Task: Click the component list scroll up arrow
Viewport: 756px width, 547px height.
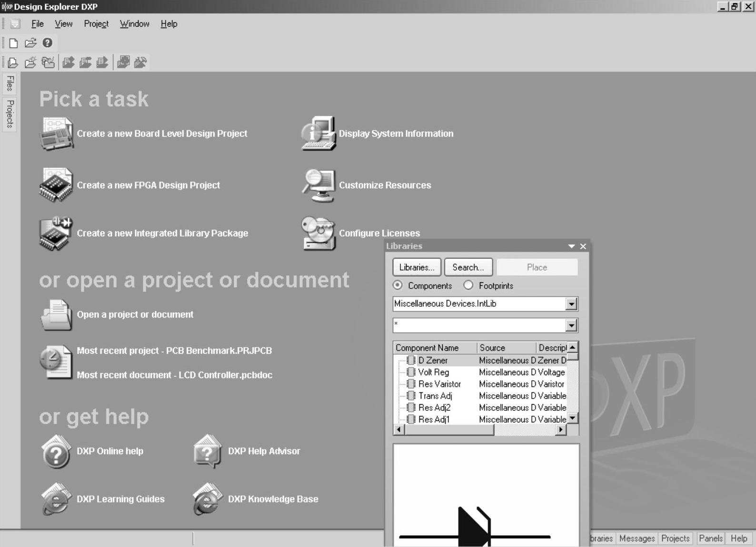Action: [573, 348]
